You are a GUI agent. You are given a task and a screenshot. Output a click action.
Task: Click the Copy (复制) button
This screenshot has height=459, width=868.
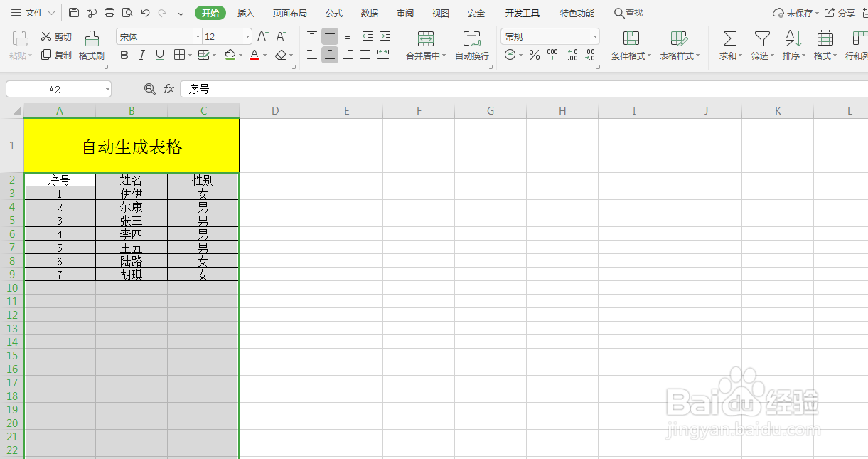[56, 55]
